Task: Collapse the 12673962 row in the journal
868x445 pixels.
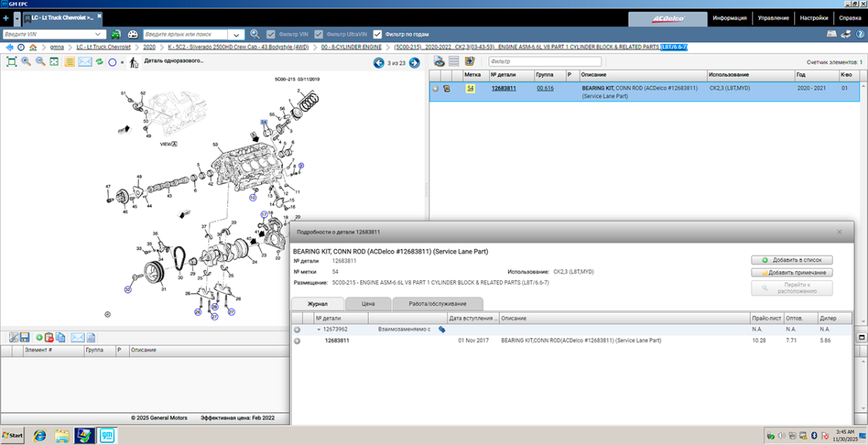Action: tap(319, 329)
